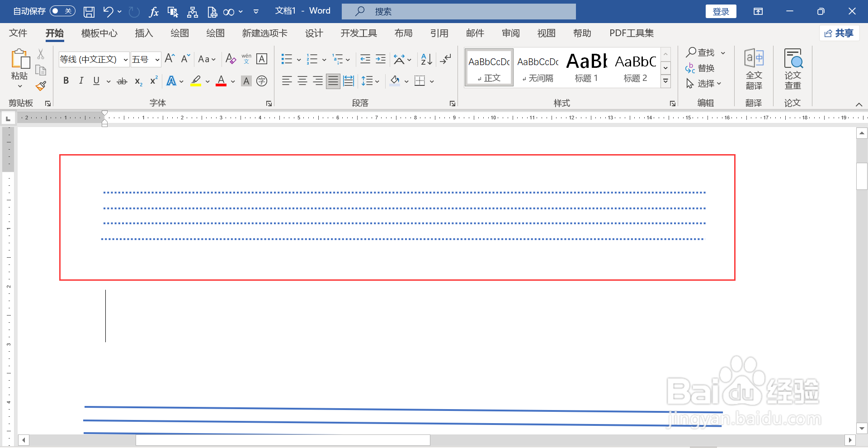
Task: Click the enclosed character icon
Action: pos(262,81)
